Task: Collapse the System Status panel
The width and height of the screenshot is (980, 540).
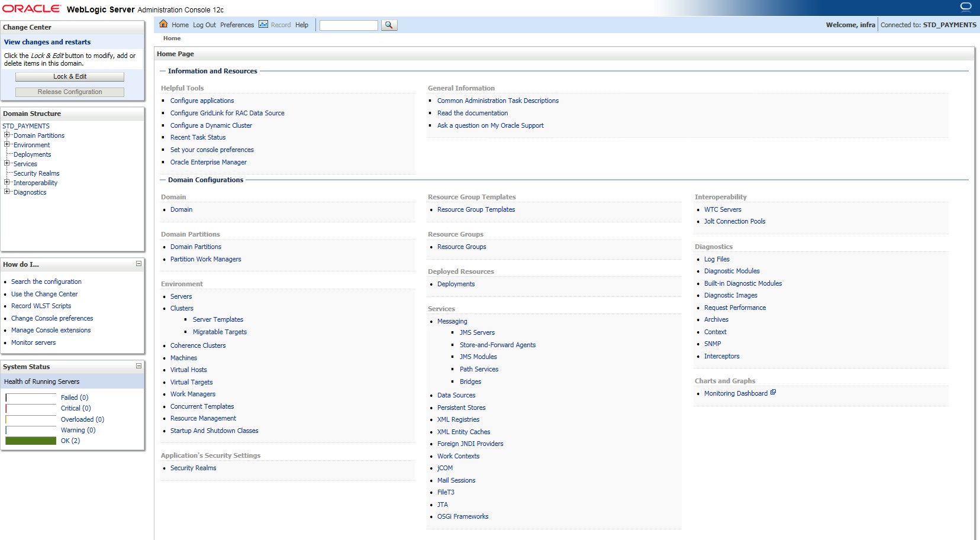Action: pos(138,366)
